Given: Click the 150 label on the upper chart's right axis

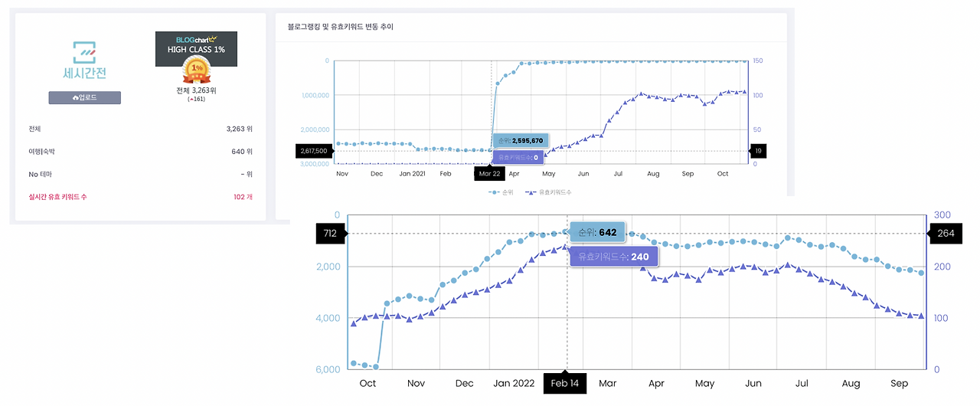Looking at the screenshot, I should pos(756,61).
